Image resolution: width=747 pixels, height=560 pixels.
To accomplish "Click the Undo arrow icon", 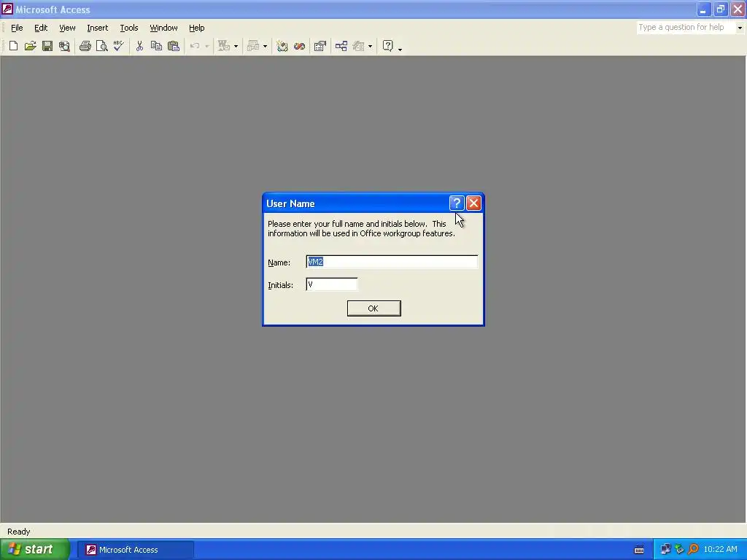I will (194, 46).
